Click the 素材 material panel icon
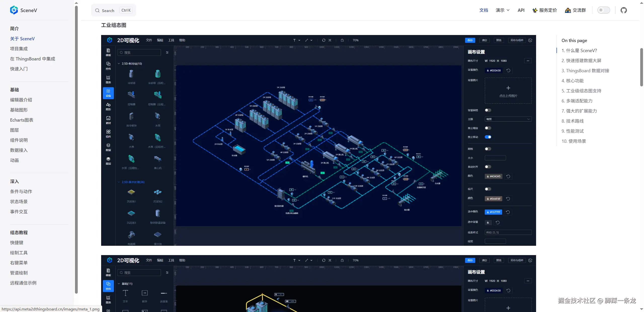 tap(108, 120)
